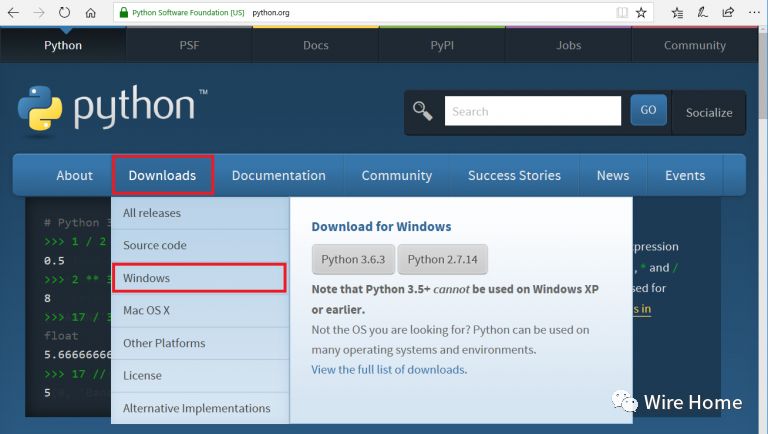
Task: Focus the Search input field
Action: [x=533, y=111]
